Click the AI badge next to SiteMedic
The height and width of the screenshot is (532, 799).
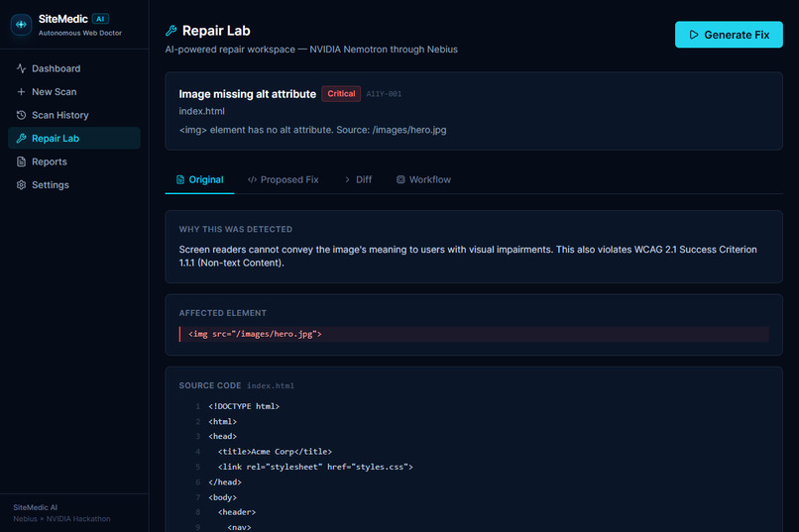point(100,19)
